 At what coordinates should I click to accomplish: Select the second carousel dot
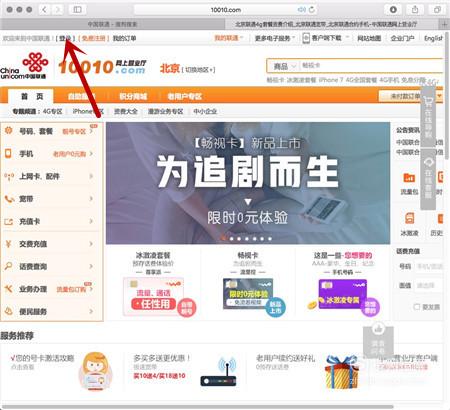click(232, 239)
